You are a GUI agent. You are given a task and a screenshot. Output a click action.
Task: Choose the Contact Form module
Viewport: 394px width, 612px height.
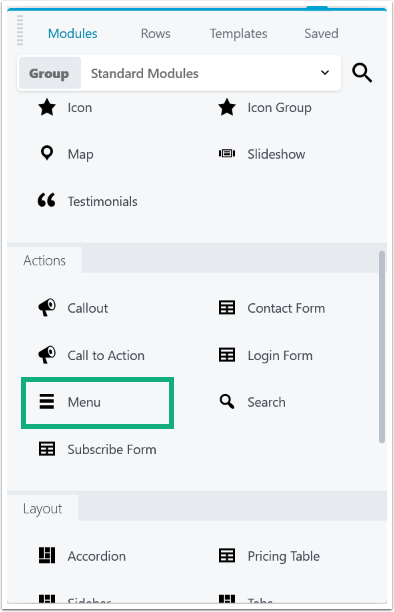(272, 308)
